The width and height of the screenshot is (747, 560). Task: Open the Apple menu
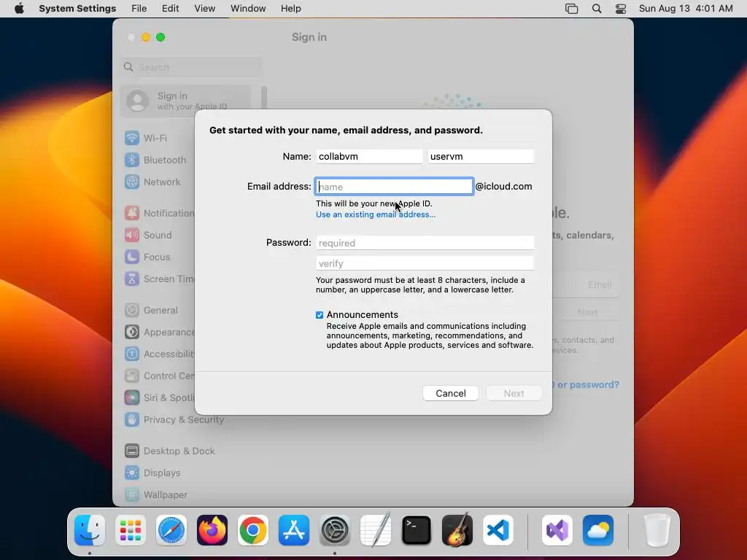[x=19, y=9]
